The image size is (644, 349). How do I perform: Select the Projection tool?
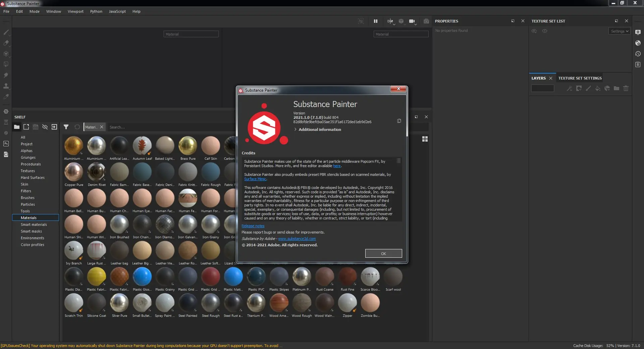tap(6, 54)
